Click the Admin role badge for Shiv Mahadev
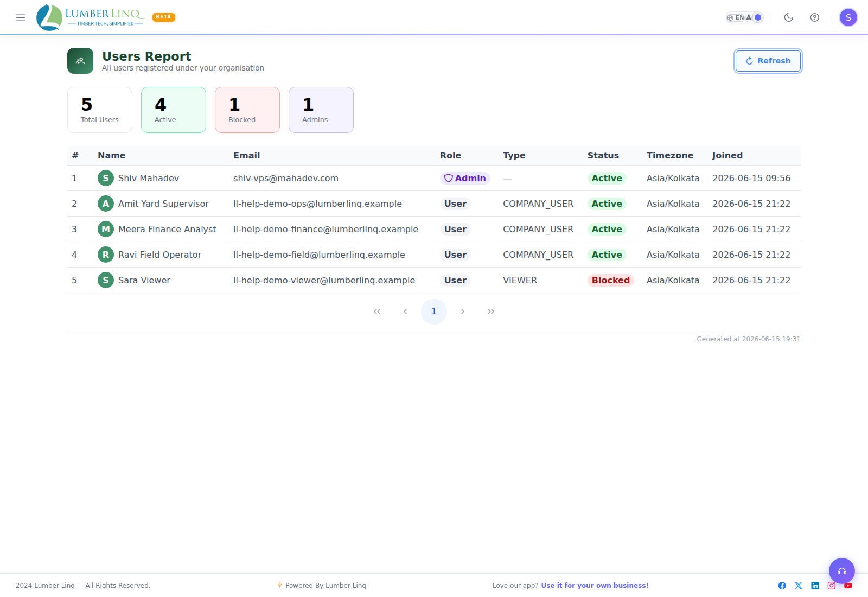868x597 pixels. pyautogui.click(x=465, y=178)
